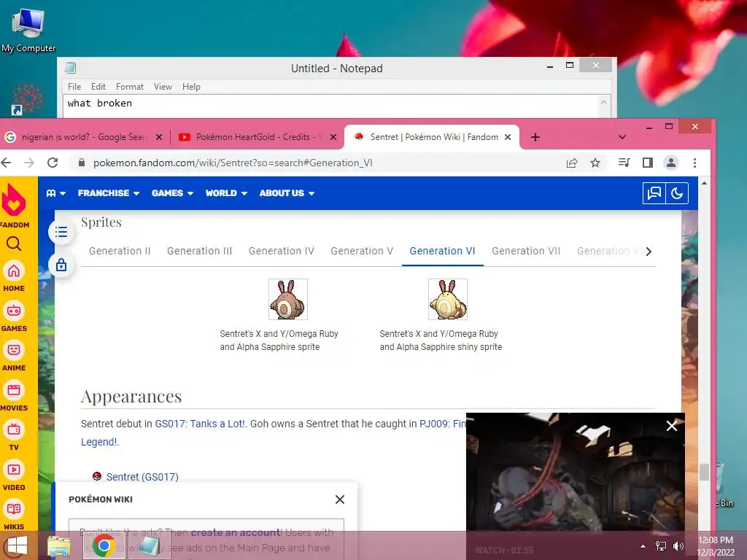This screenshot has width=747, height=560.
Task: Select Generation III sprites tab
Action: coord(200,251)
